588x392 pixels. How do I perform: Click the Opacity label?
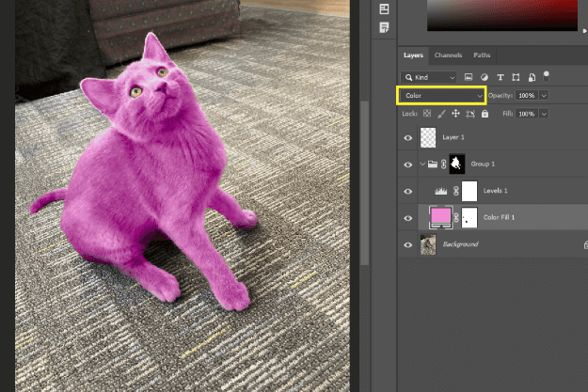point(501,96)
